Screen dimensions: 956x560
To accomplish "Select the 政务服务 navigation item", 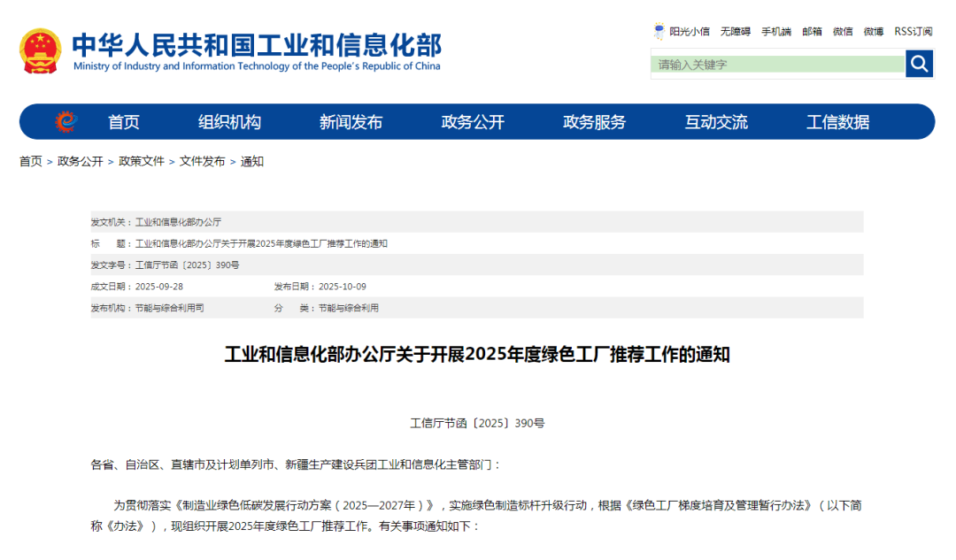I will pyautogui.click(x=594, y=122).
